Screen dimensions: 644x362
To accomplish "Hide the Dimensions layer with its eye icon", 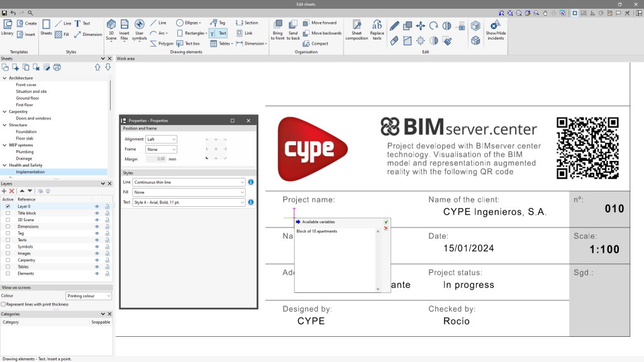I will (97, 226).
